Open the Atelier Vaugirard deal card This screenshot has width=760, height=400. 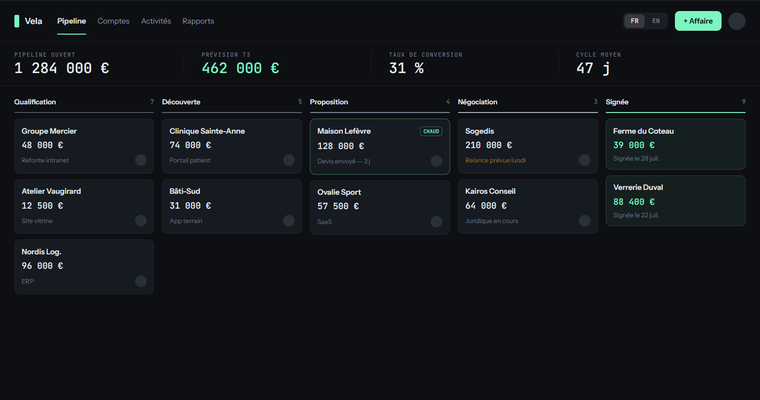(84, 207)
